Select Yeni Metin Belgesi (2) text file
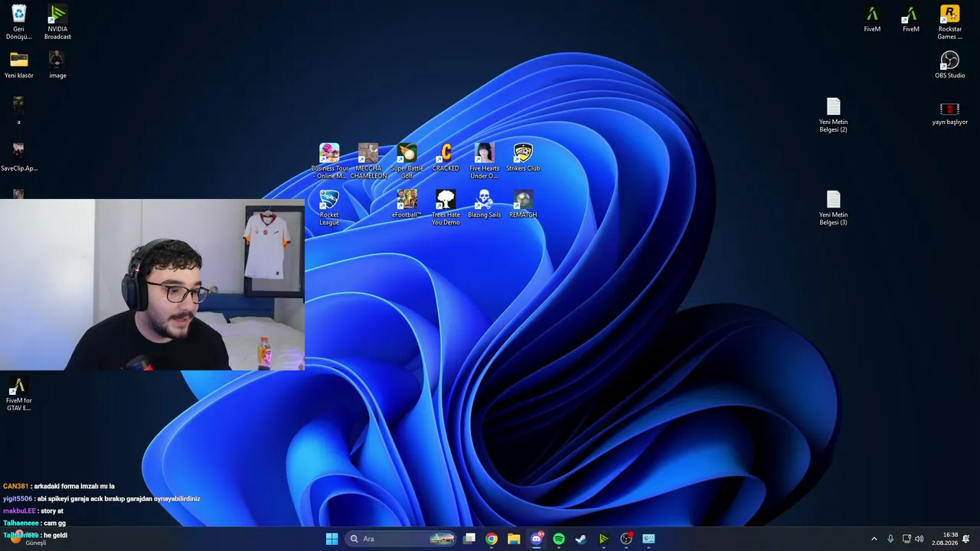The width and height of the screenshot is (980, 551). [x=833, y=116]
